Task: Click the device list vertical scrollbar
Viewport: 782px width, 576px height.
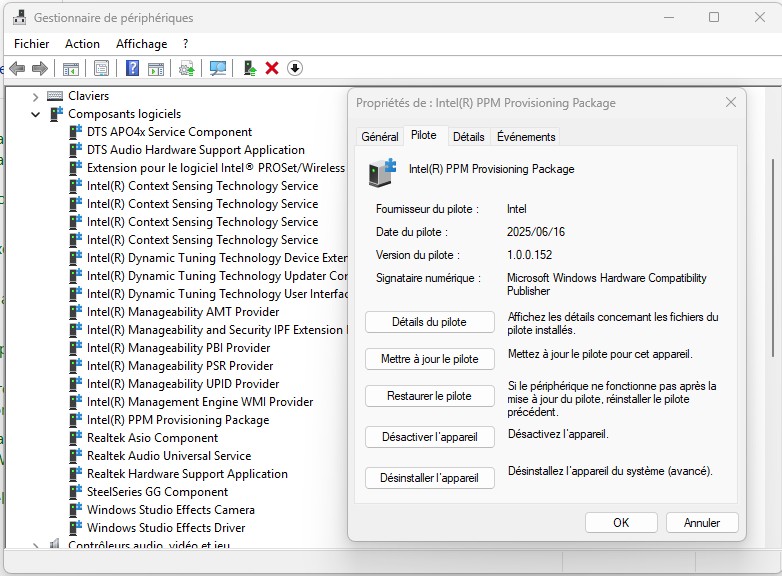Action: tap(773, 256)
